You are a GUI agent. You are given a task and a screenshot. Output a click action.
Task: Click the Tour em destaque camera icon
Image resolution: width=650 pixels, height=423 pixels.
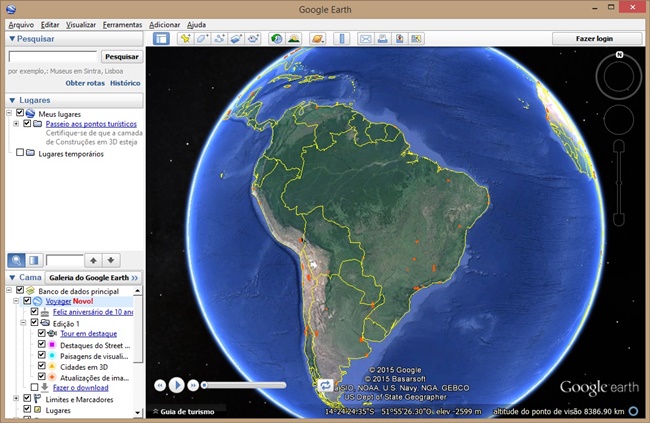coord(52,333)
